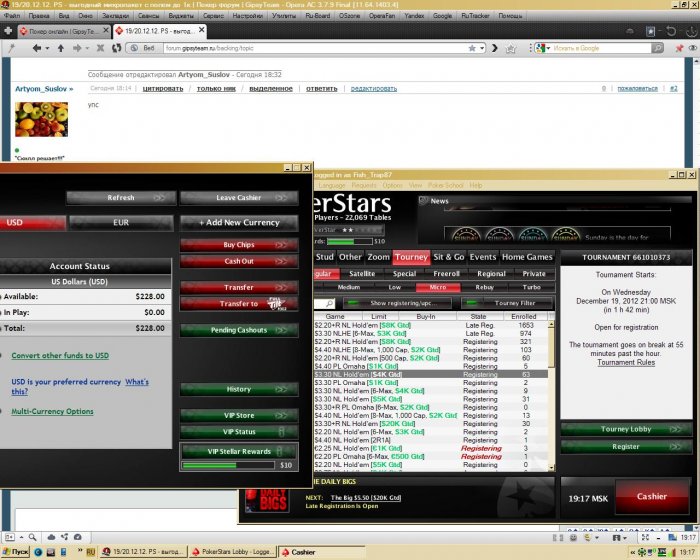700x560 pixels.
Task: Click Opera back-history dropdown arrow
Action: (x=47, y=48)
